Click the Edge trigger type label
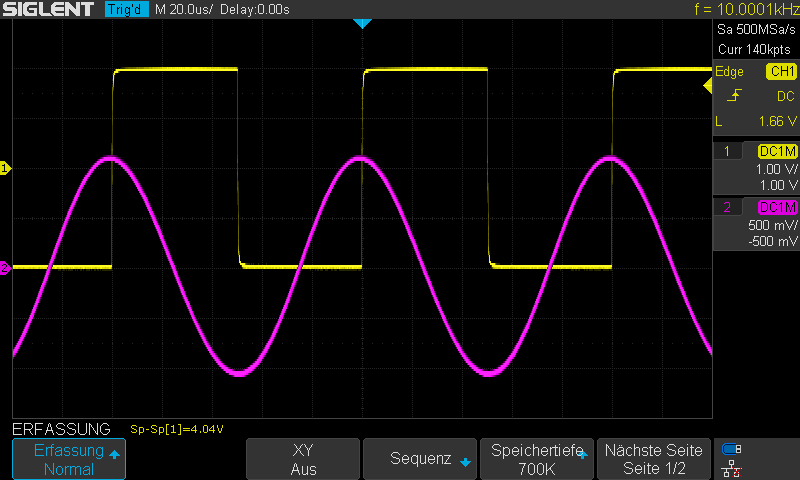 click(x=729, y=71)
